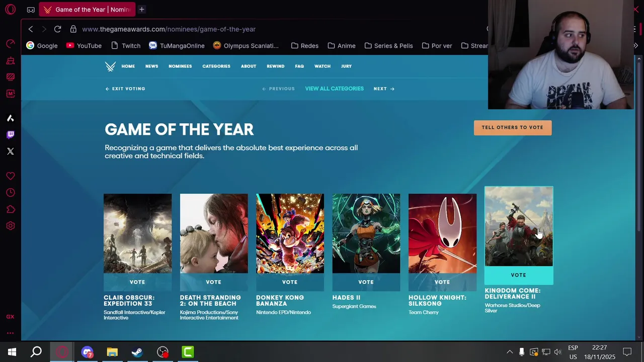Expand the Series & Pelis bookmarks folder
Image resolution: width=644 pixels, height=362 pixels.
(x=388, y=46)
